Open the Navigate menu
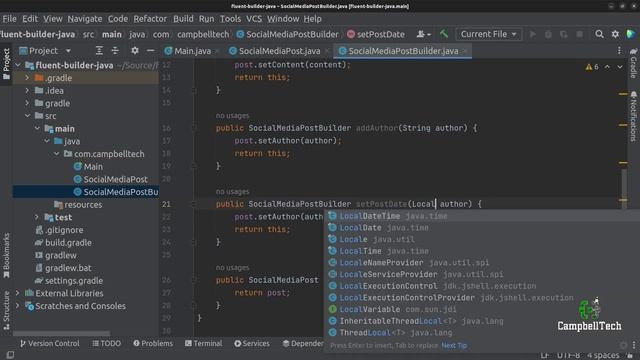This screenshot has height=360, width=640. (x=85, y=19)
